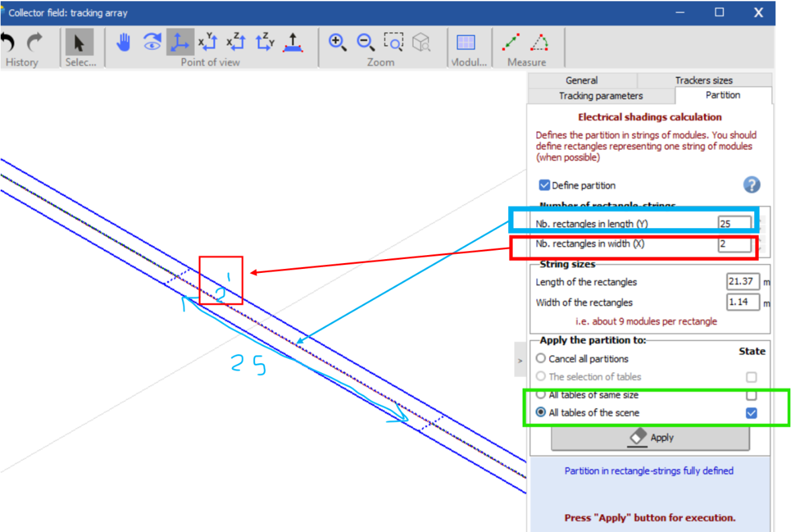Open the General tab
The image size is (791, 532).
(x=581, y=80)
